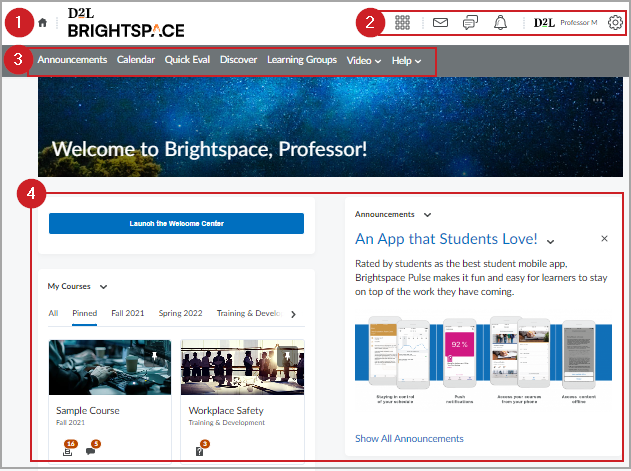Go to the home icon
This screenshot has height=471, width=631.
click(42, 23)
